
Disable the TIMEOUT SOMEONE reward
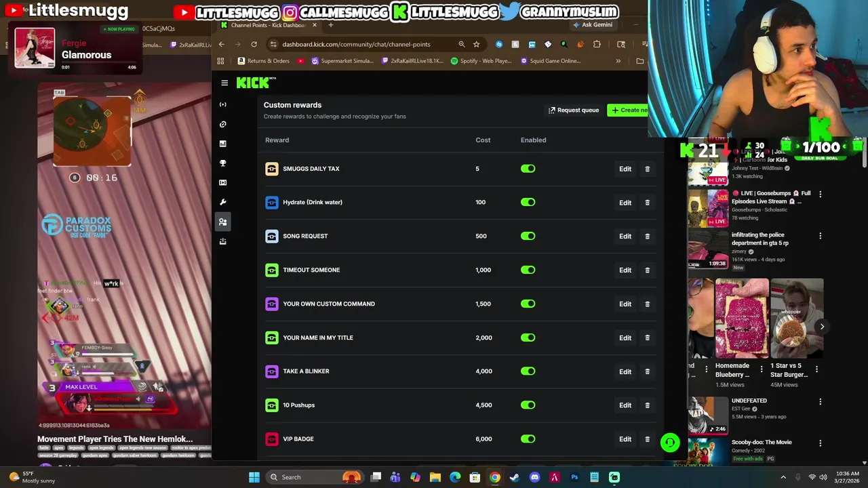(x=528, y=270)
